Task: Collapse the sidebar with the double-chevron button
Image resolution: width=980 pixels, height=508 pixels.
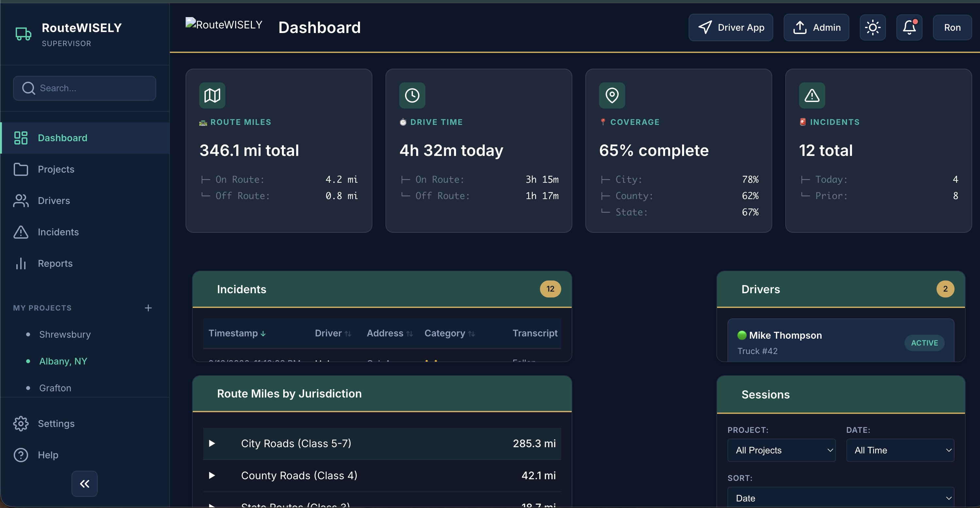Action: coord(85,483)
